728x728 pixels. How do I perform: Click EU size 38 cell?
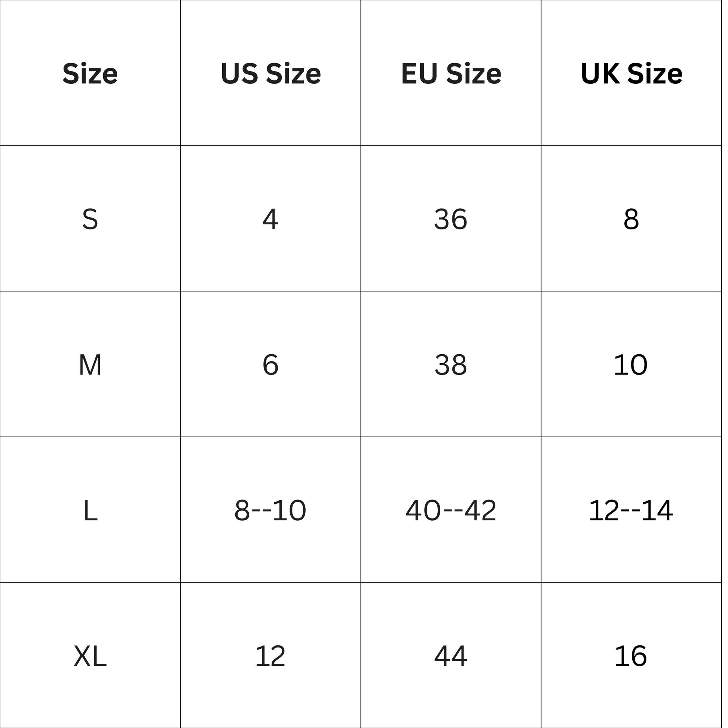point(451,365)
